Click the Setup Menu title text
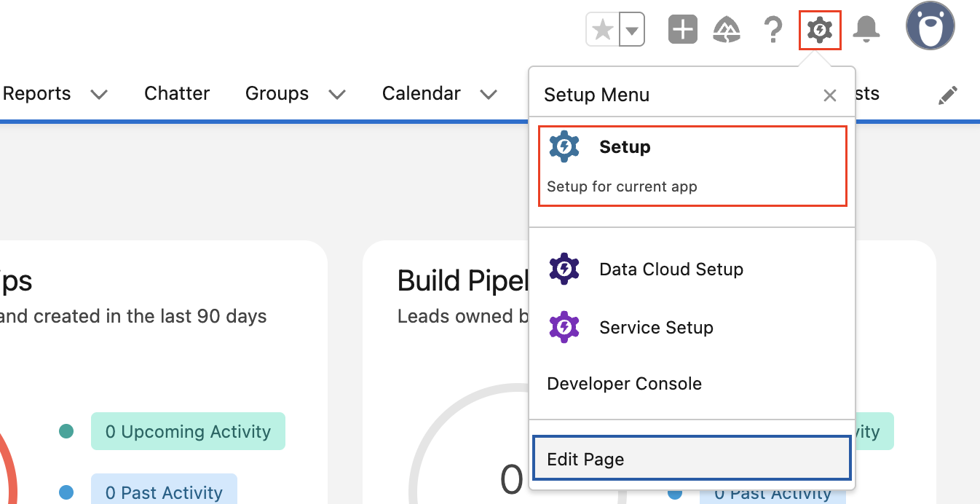 click(x=596, y=95)
